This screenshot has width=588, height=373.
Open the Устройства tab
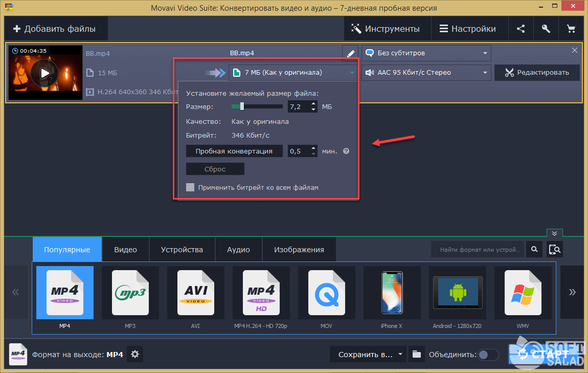click(182, 250)
